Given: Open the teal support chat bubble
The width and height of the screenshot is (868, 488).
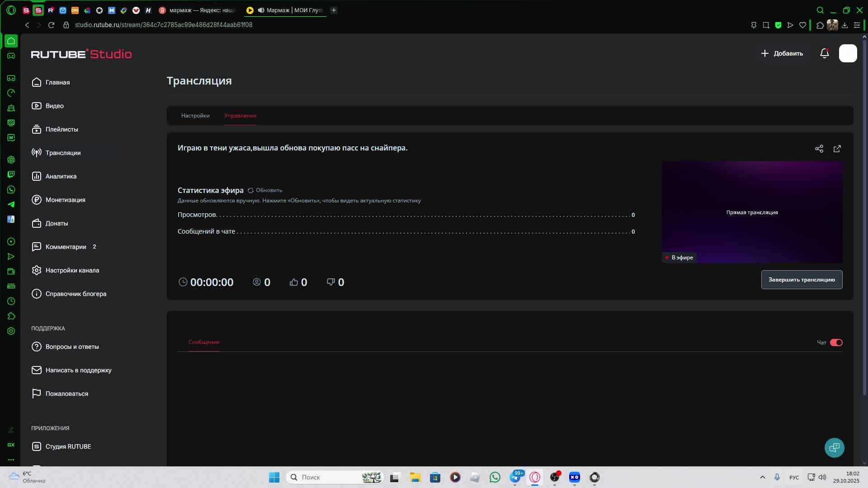Looking at the screenshot, I should pos(834,447).
